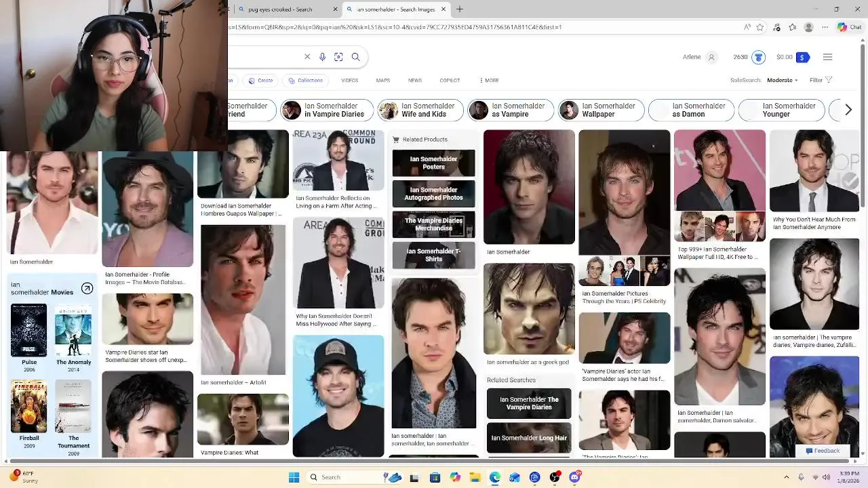
Task: Go to VIDEOS search results
Action: [x=349, y=81]
